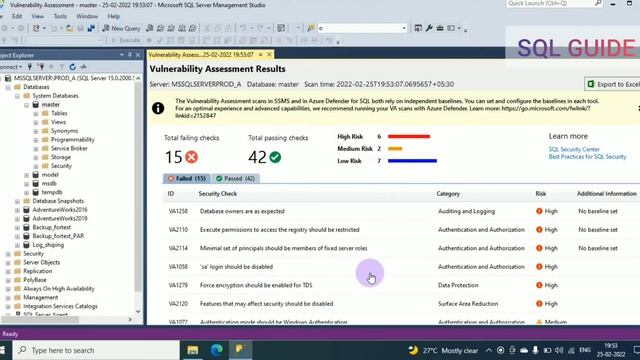Open the Window menu

[x=87, y=16]
